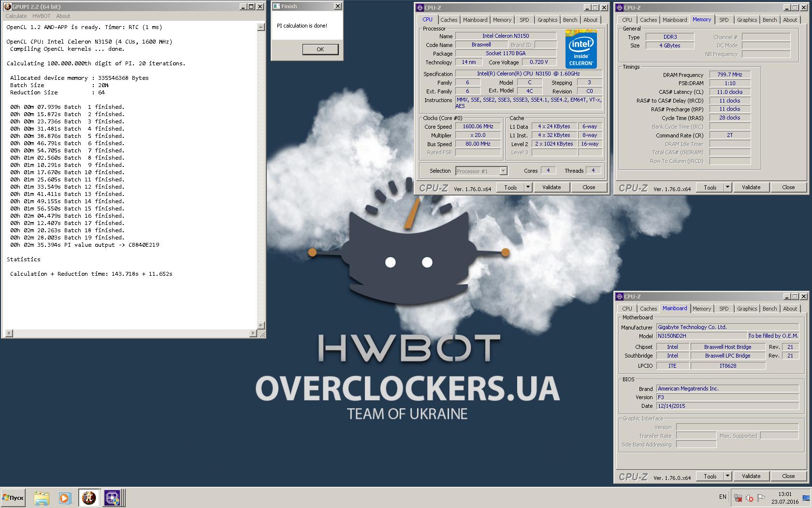Click the BIOS Date field 12/14/2015
The height and width of the screenshot is (508, 812).
tap(727, 406)
